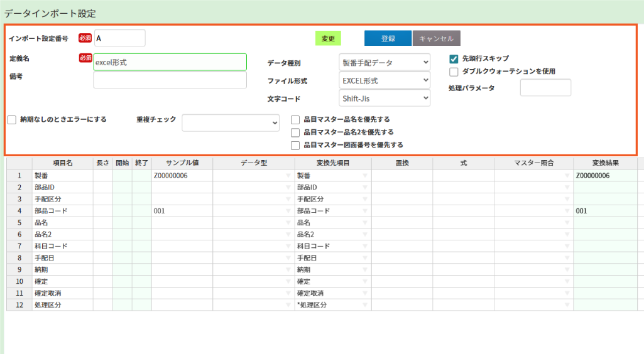Enable ダブルクウォーテションを使用 checkbox
Screen dimensions: 644x354
click(454, 72)
